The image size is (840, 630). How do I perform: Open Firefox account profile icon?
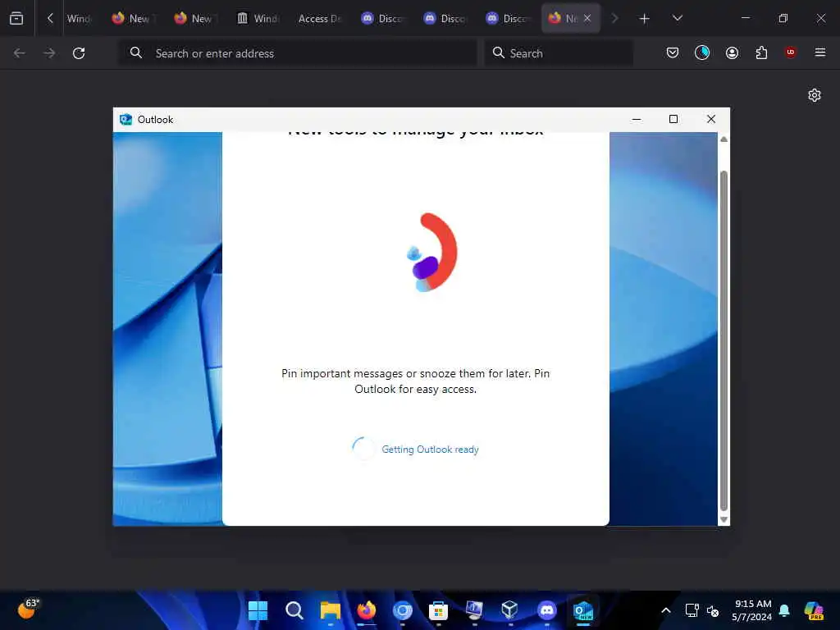click(732, 52)
